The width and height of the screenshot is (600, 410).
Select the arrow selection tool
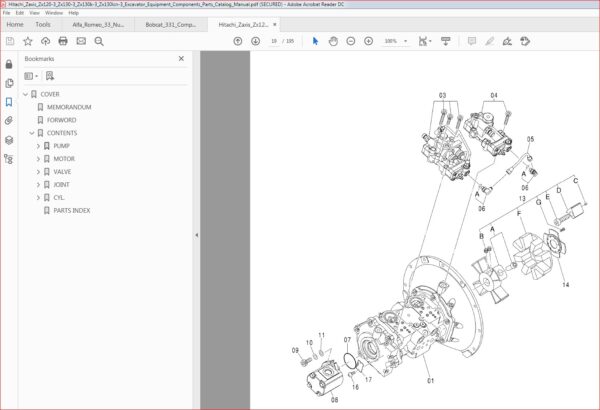[x=315, y=41]
